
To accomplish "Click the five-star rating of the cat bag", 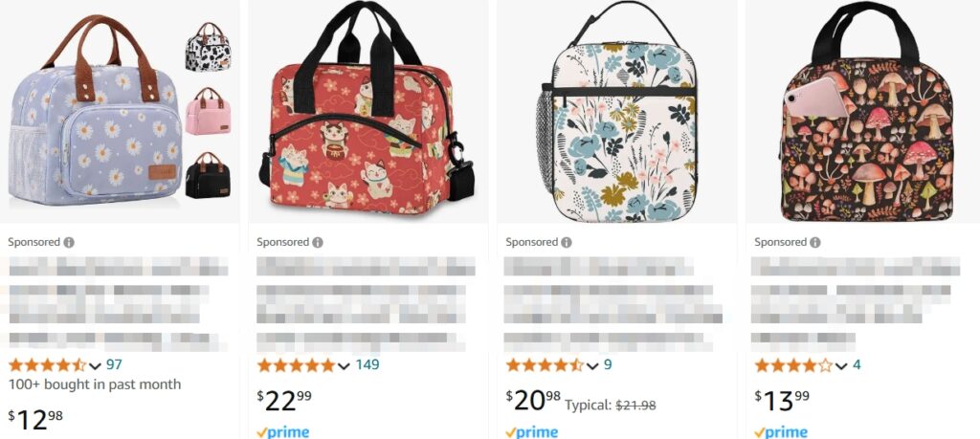I will [x=296, y=365].
